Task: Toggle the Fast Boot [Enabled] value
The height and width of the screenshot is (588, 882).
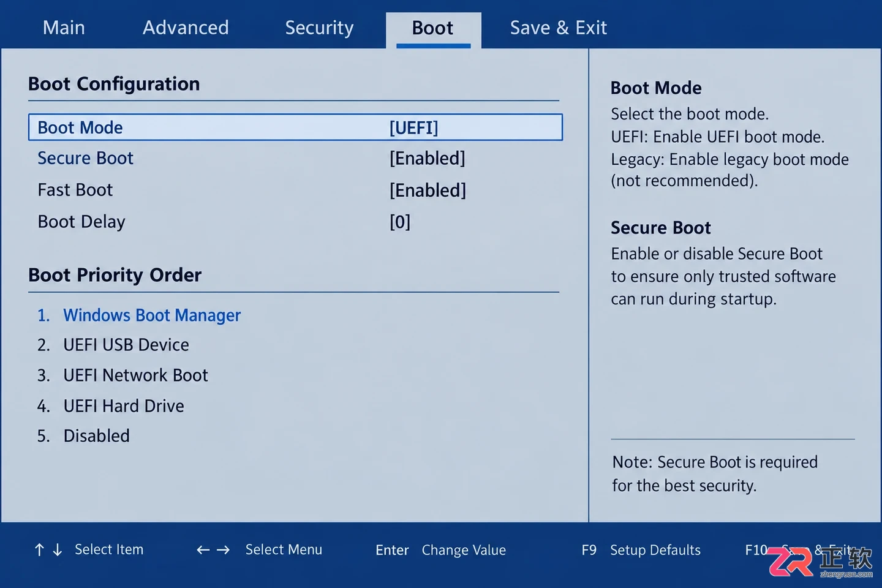Action: [428, 190]
